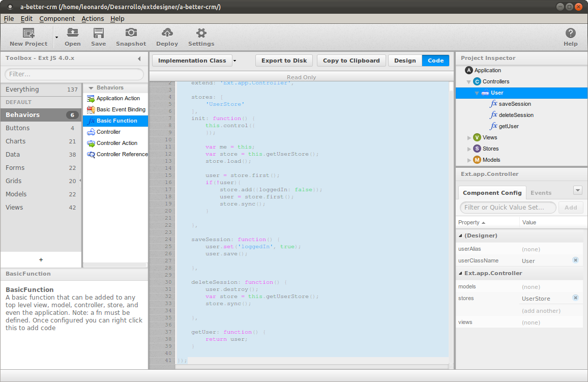Clear the userClassName value with its x icon

click(x=575, y=260)
